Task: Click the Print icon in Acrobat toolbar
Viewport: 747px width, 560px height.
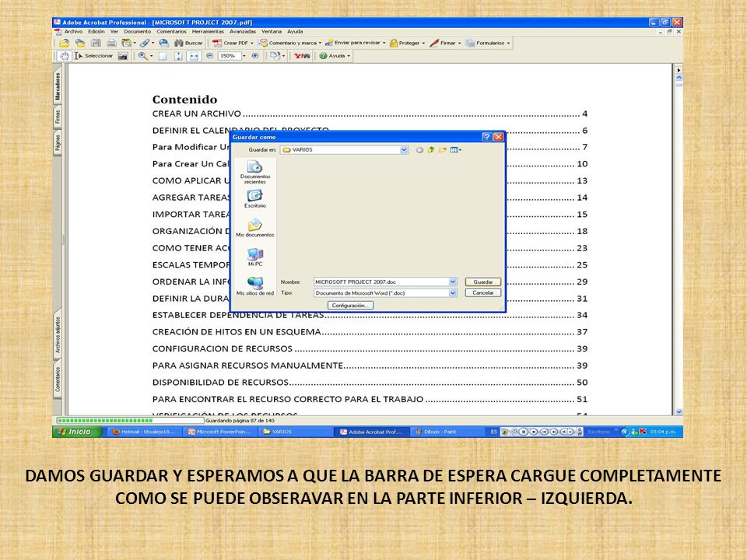Action: (111, 43)
